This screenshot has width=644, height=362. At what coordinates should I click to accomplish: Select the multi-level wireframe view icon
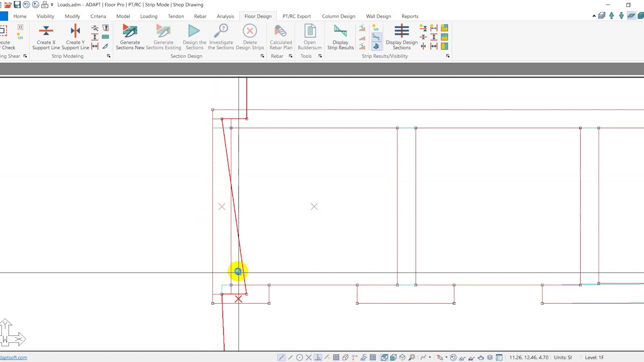click(602, 16)
